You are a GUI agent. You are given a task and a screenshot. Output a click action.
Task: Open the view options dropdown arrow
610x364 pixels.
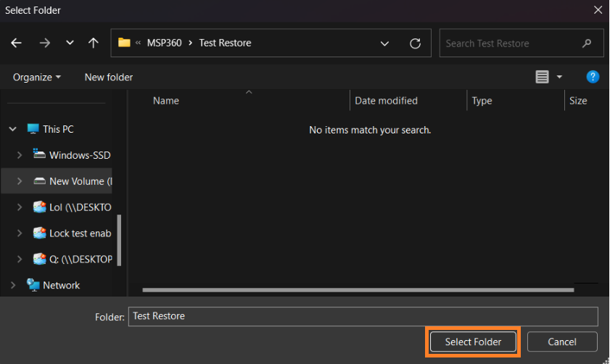click(559, 77)
